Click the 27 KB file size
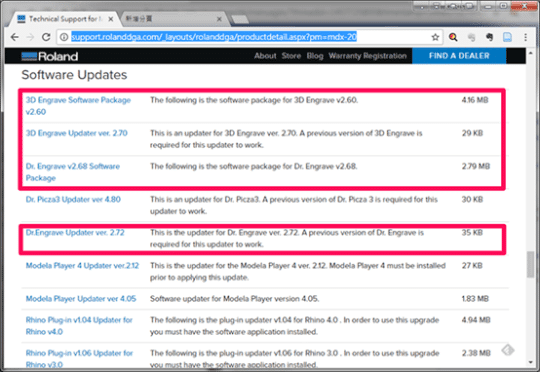 pos(472,266)
